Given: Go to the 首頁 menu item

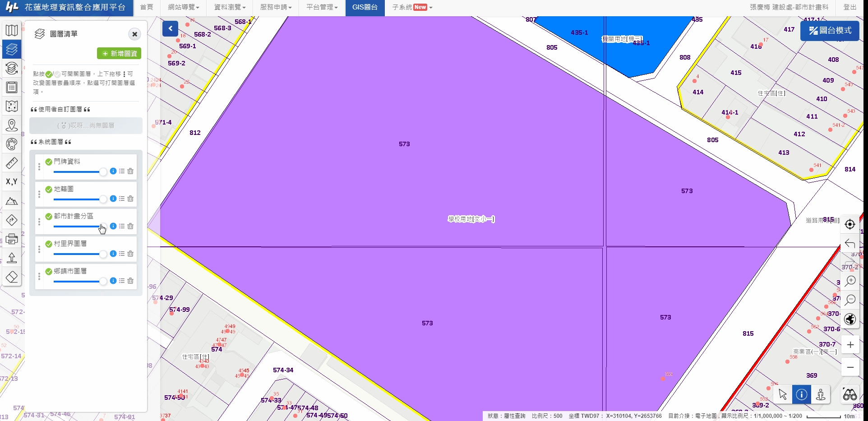Looking at the screenshot, I should [x=147, y=7].
